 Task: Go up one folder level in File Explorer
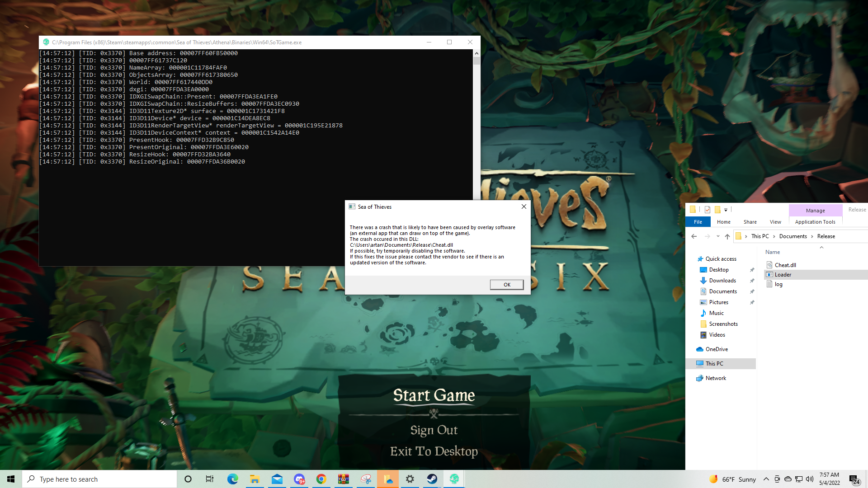tap(727, 236)
